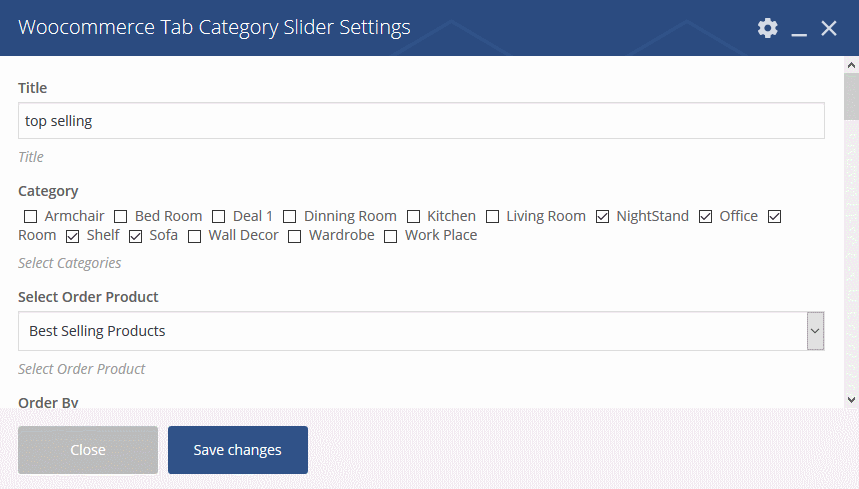Click the Title text input field
This screenshot has width=859, height=489.
click(x=421, y=120)
